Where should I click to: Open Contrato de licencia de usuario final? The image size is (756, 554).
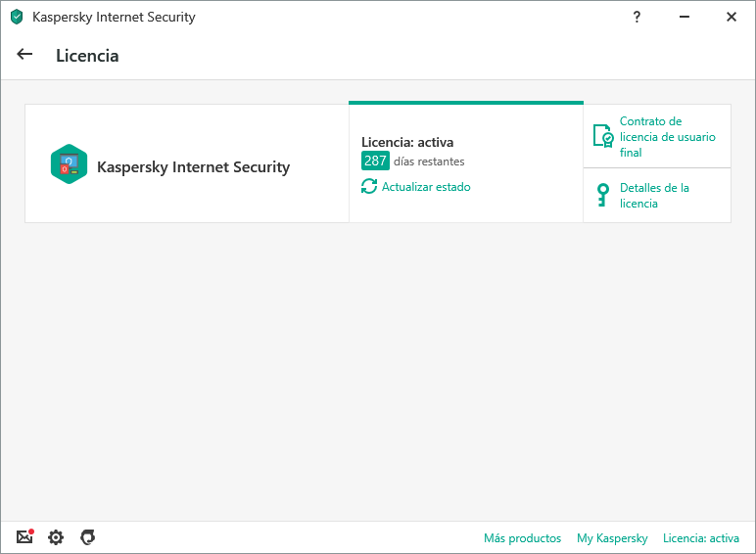[667, 136]
